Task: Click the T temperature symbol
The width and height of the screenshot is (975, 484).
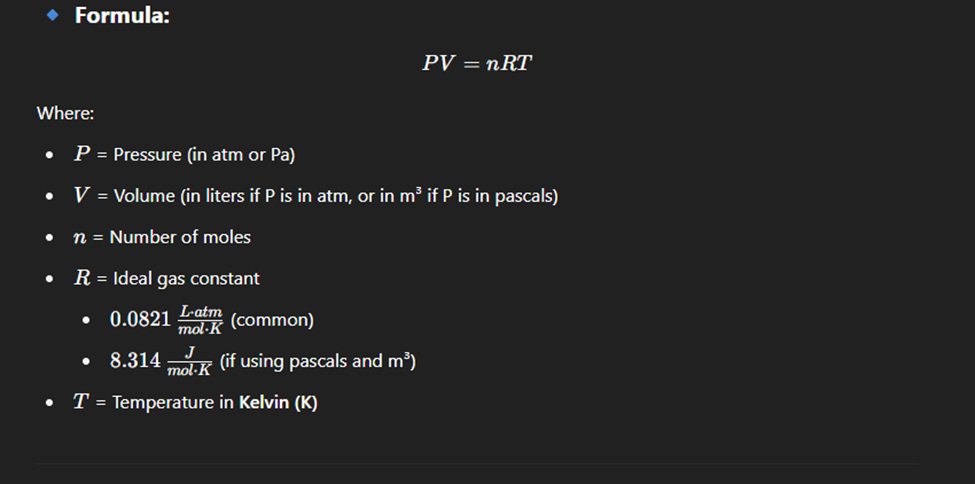Action: pyautogui.click(x=81, y=401)
